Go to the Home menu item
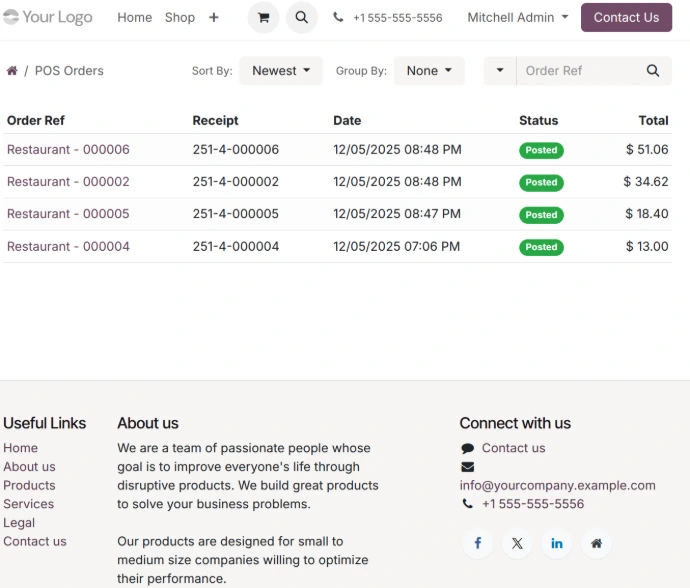Image resolution: width=690 pixels, height=588 pixels. coord(134,18)
